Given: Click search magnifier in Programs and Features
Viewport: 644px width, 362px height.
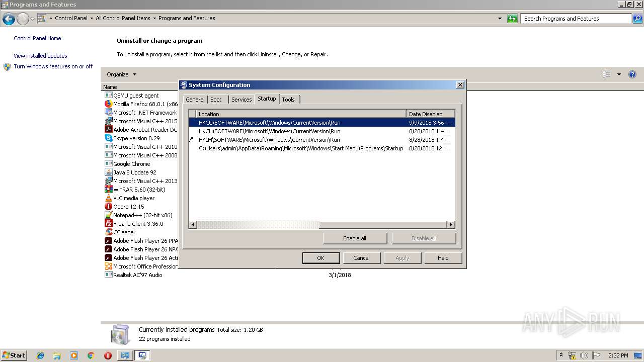Looking at the screenshot, I should [x=637, y=19].
